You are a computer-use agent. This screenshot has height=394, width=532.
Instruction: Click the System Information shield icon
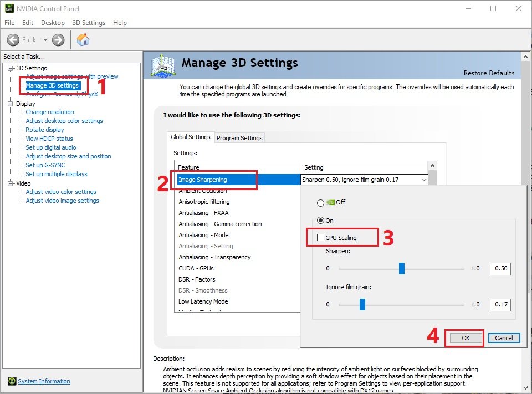coord(12,381)
